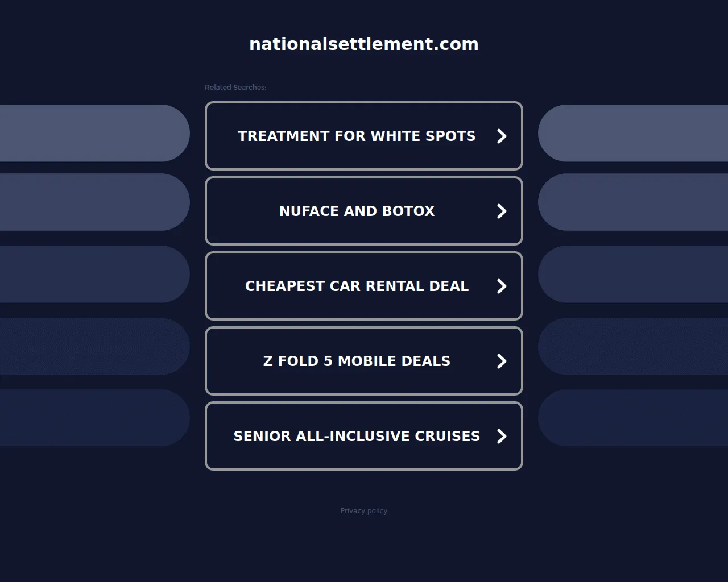The image size is (728, 582).
Task: Open the NUFACE AND BOTOX related search
Action: click(x=357, y=211)
